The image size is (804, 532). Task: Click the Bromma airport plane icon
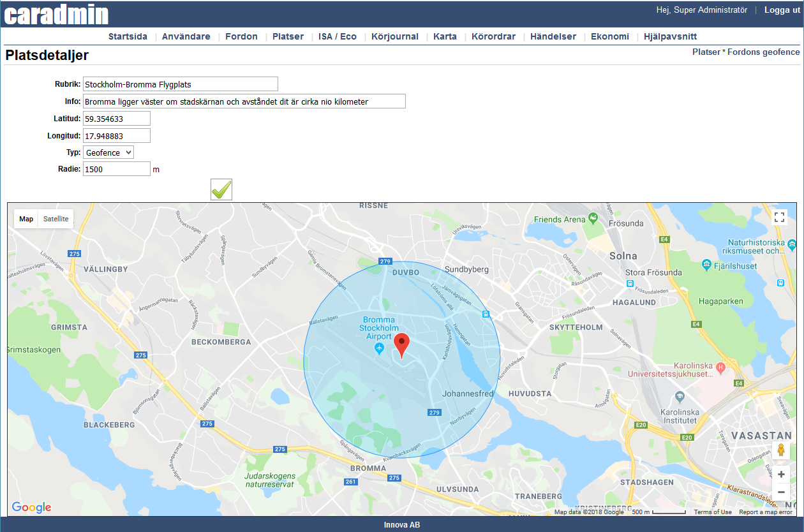click(x=379, y=348)
